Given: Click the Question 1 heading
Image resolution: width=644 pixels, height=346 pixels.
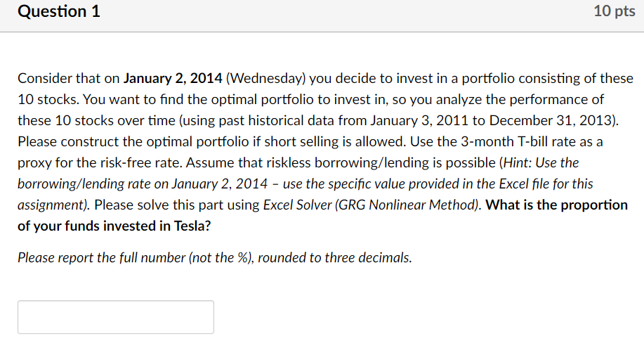Looking at the screenshot, I should coord(59,12).
